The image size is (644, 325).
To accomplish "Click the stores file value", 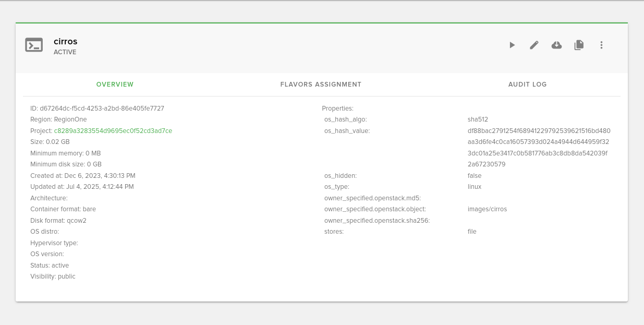I will pos(472,232).
